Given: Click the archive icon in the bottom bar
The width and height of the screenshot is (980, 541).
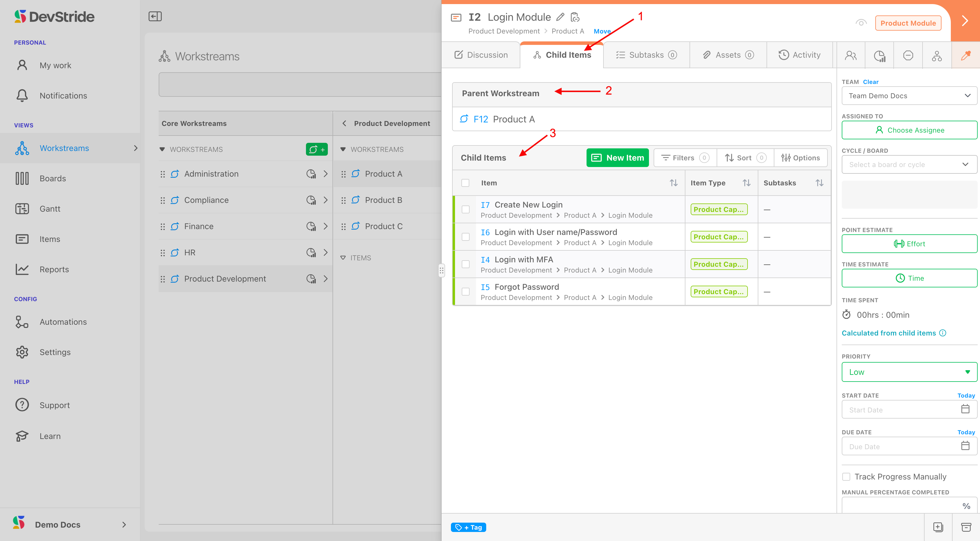Looking at the screenshot, I should [x=966, y=527].
